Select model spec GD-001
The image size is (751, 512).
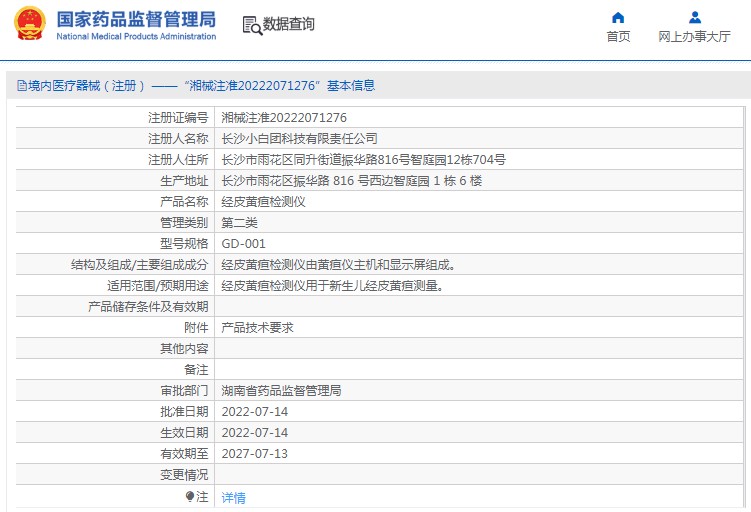[x=243, y=244]
